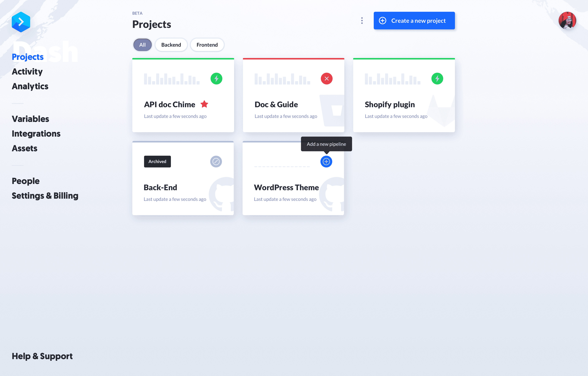
Task: Click the archived status icon on Back-End
Action: tap(216, 161)
